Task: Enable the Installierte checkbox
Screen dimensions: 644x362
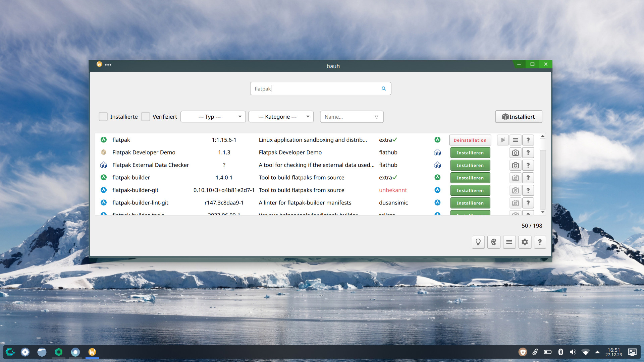Action: [103, 117]
